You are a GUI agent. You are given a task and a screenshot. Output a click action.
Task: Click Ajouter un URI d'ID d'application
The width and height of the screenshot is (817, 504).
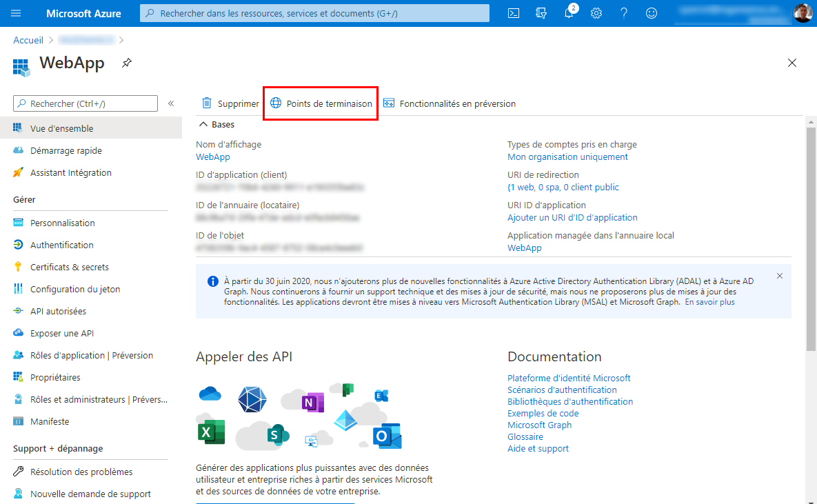(x=572, y=217)
